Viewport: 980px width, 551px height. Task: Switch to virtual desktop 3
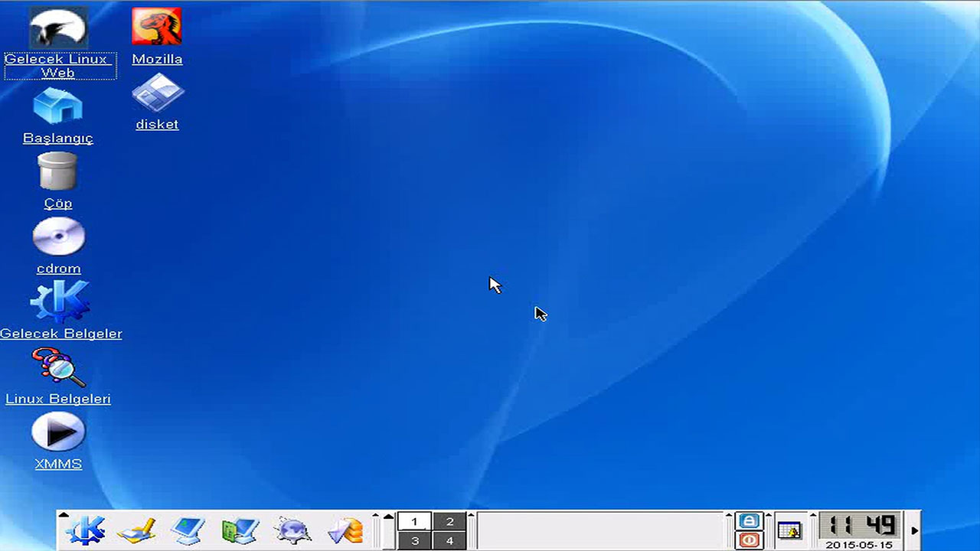click(414, 540)
